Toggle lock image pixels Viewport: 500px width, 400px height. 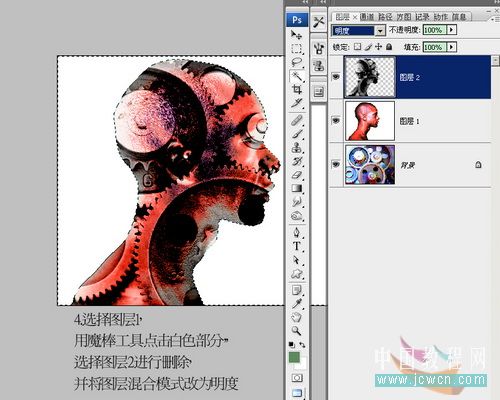[368, 47]
